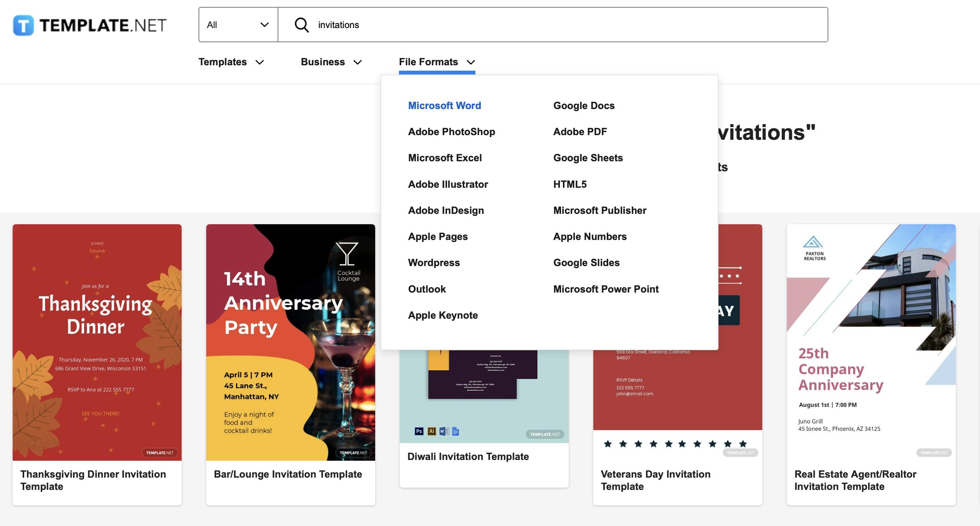Open the All category dropdown
This screenshot has height=526, width=980.
[238, 25]
